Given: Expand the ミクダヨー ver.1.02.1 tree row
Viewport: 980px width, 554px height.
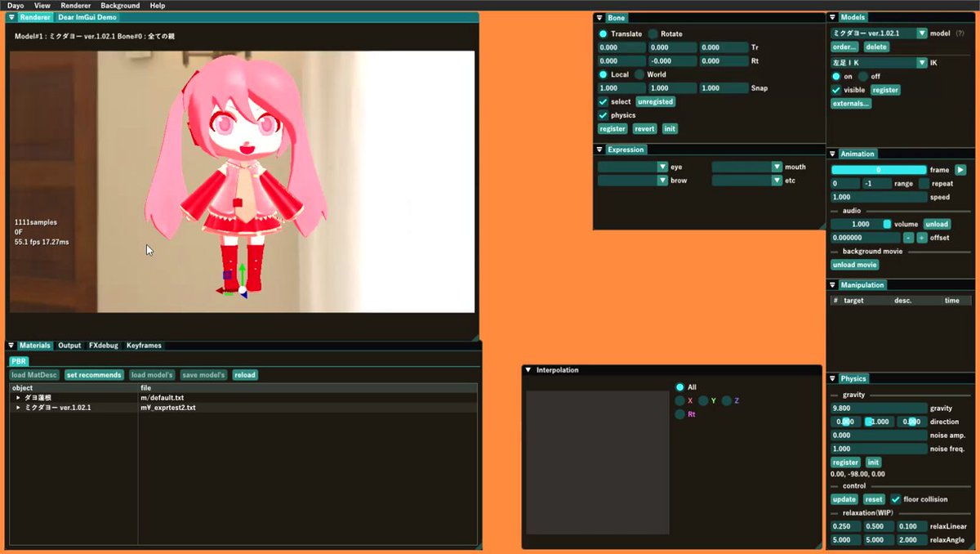Looking at the screenshot, I should (x=18, y=407).
